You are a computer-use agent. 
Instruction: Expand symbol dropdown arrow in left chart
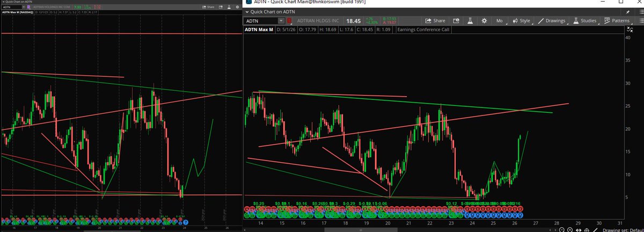(24, 7)
